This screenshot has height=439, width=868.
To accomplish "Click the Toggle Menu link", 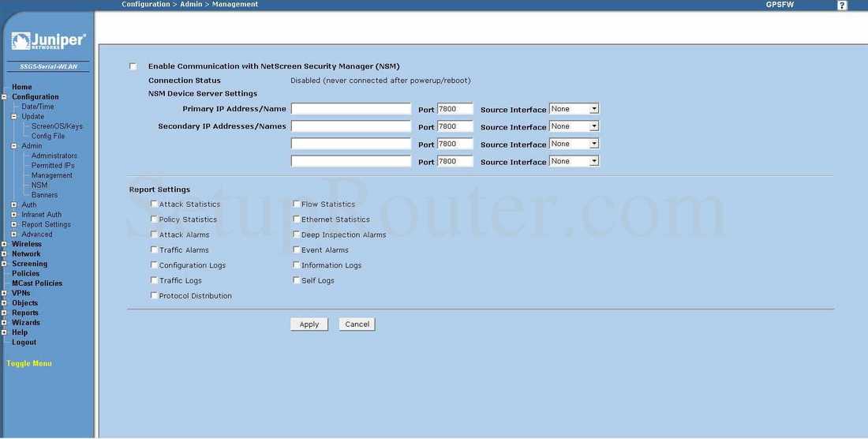I will click(28, 363).
